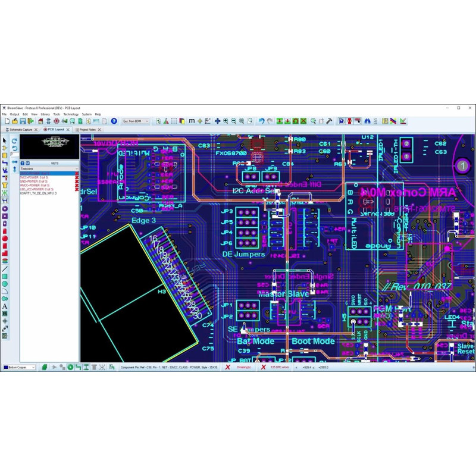Screen dimensions: 476x476
Task: Click the 135 DRC errors status
Action: coord(277,367)
